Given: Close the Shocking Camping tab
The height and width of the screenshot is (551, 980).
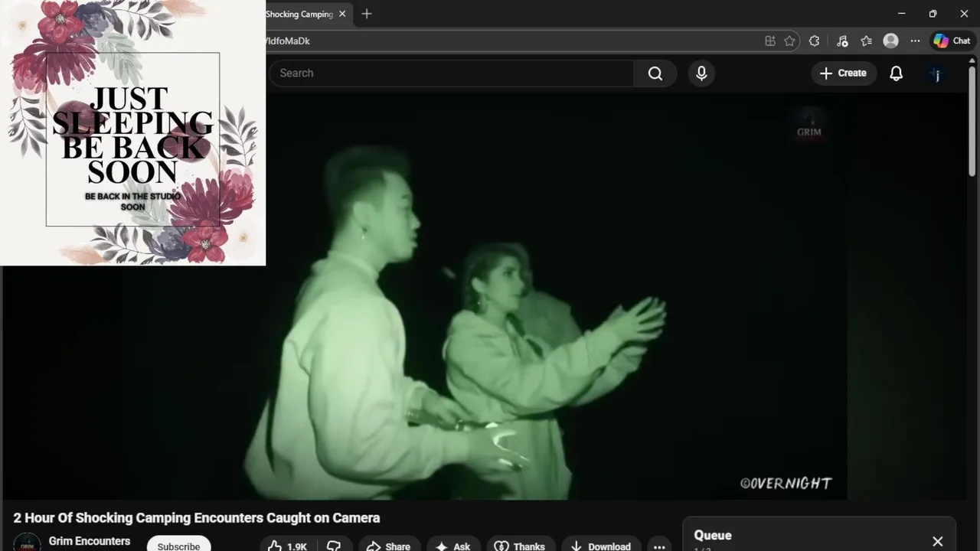Looking at the screenshot, I should pyautogui.click(x=342, y=14).
